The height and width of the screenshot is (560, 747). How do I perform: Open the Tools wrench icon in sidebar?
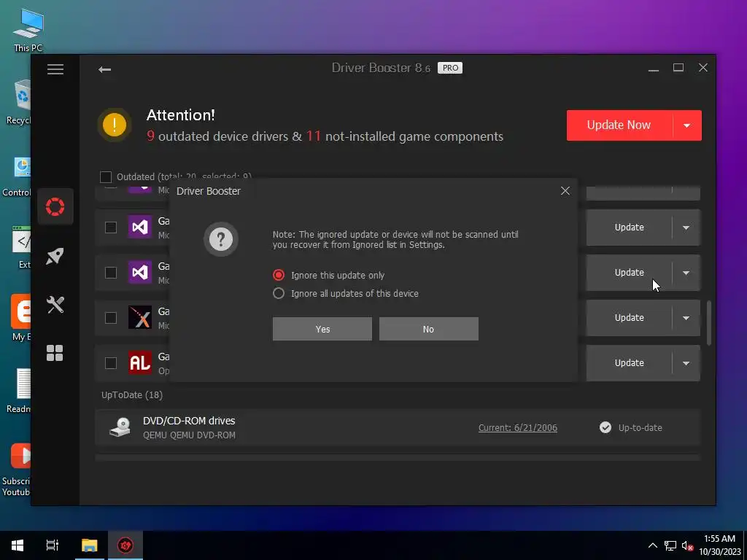click(x=55, y=305)
